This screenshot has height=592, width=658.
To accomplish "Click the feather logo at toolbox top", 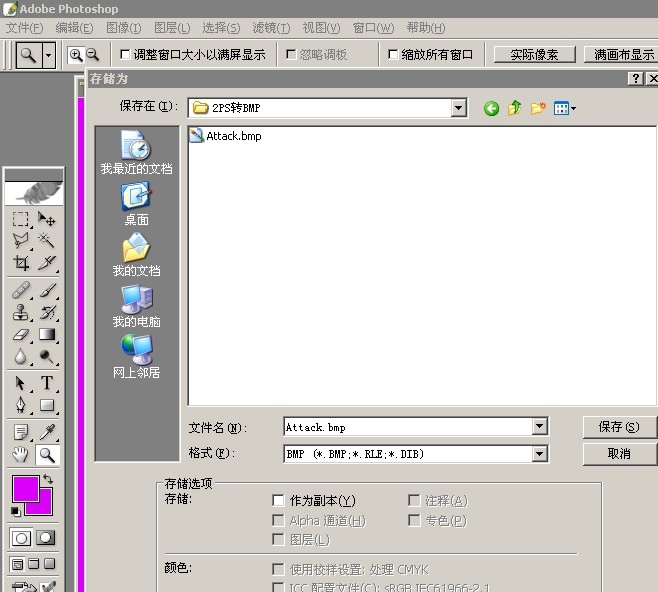I will click(34, 193).
